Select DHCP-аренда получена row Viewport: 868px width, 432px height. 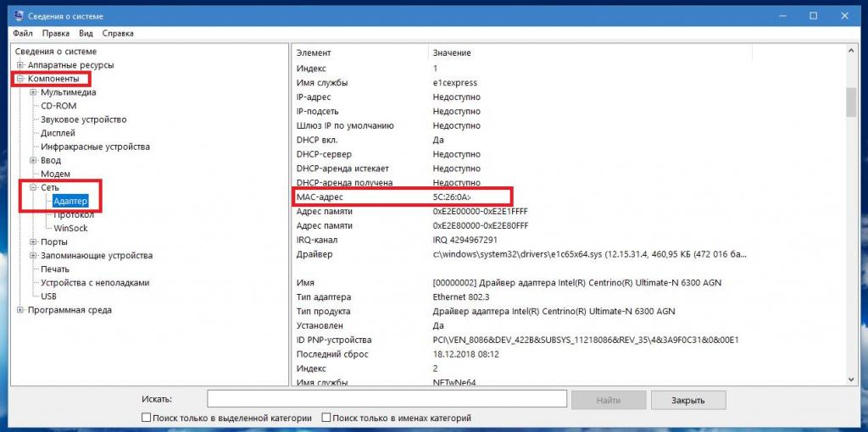(x=520, y=182)
